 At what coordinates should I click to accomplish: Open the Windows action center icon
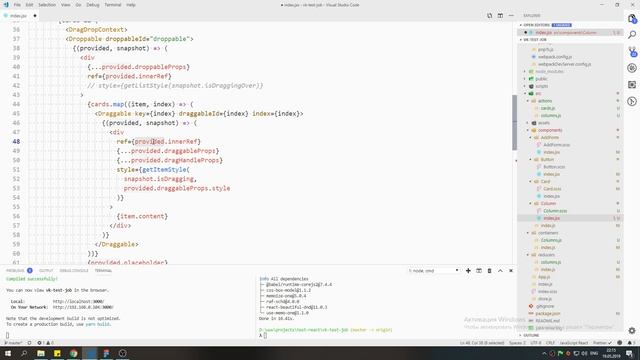[x=630, y=353]
